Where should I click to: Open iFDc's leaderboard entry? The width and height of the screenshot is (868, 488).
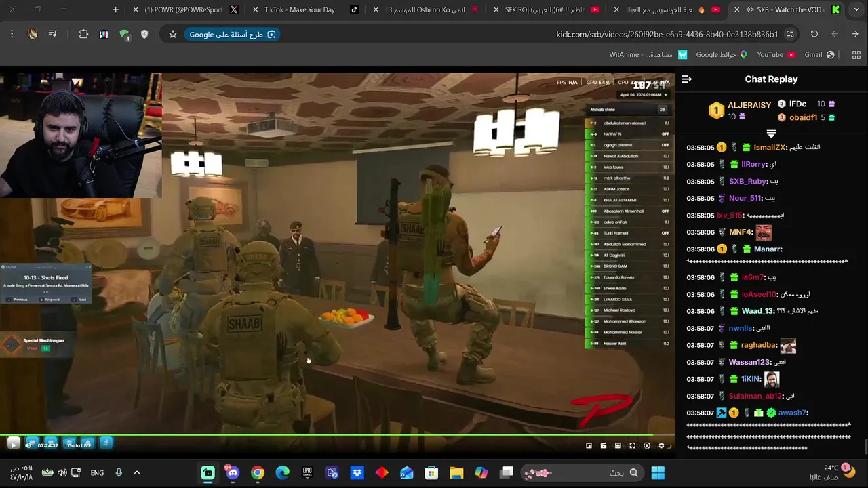[x=806, y=104]
